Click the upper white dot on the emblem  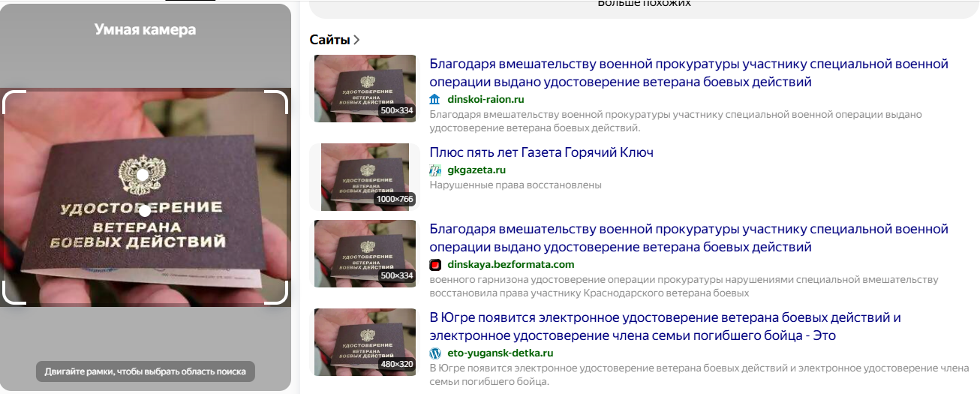click(x=142, y=174)
